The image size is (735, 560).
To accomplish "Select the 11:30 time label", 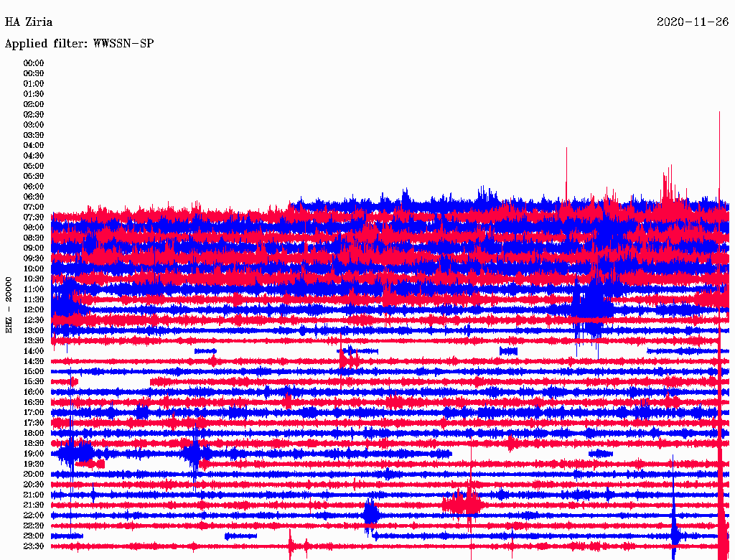I will [34, 299].
